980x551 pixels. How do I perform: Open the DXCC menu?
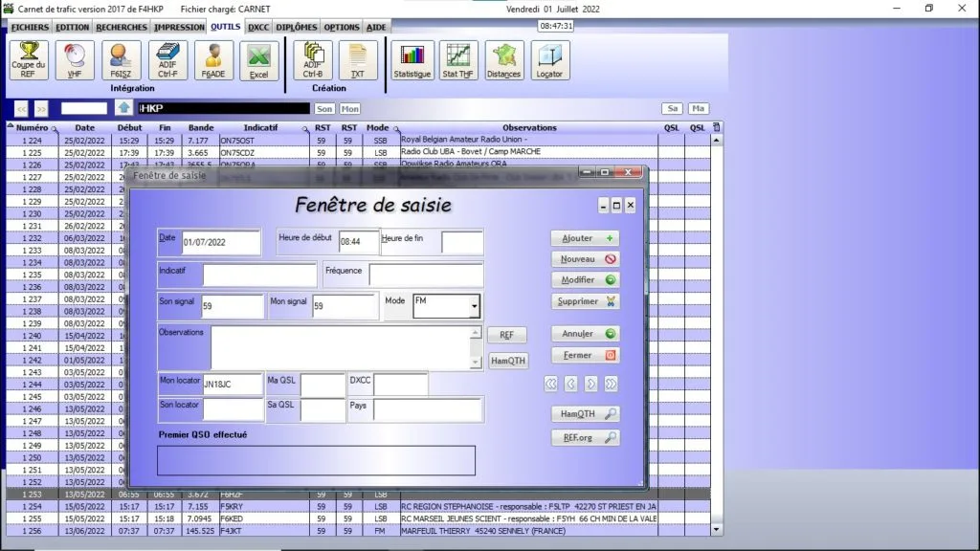(x=258, y=27)
